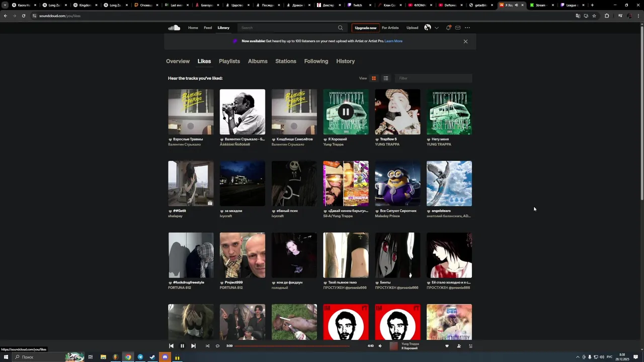Unlike the angelstears track

(429, 211)
